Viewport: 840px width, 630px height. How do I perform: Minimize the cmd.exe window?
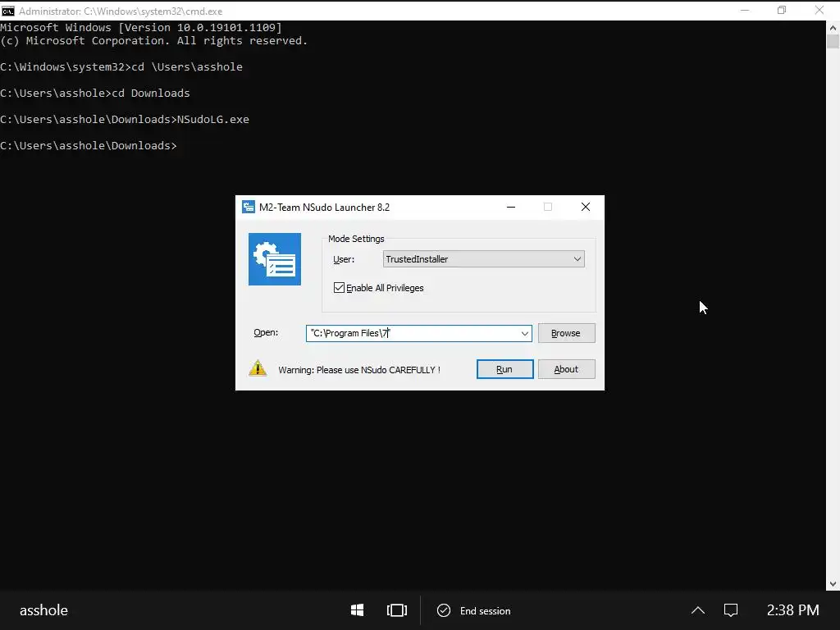point(745,10)
